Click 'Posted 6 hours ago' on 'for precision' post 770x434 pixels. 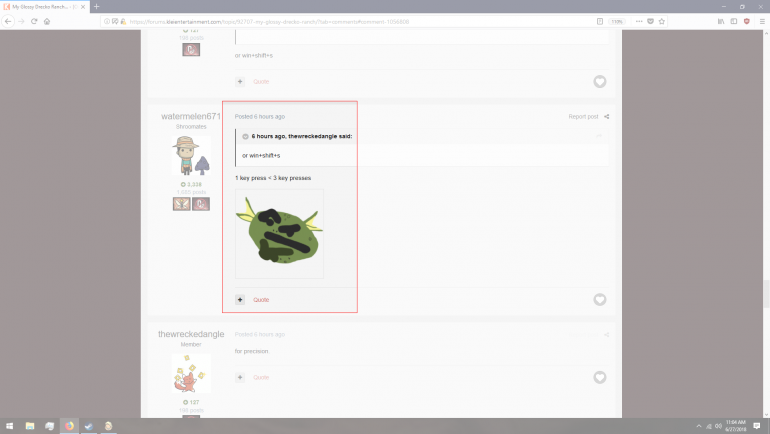point(260,335)
